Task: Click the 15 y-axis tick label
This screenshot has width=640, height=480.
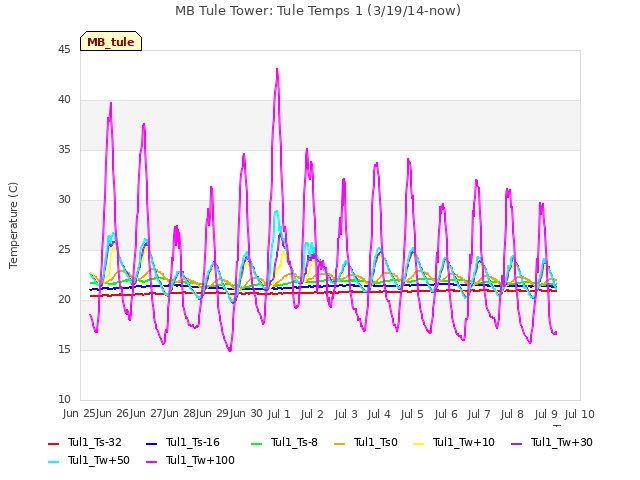Action: pyautogui.click(x=64, y=350)
